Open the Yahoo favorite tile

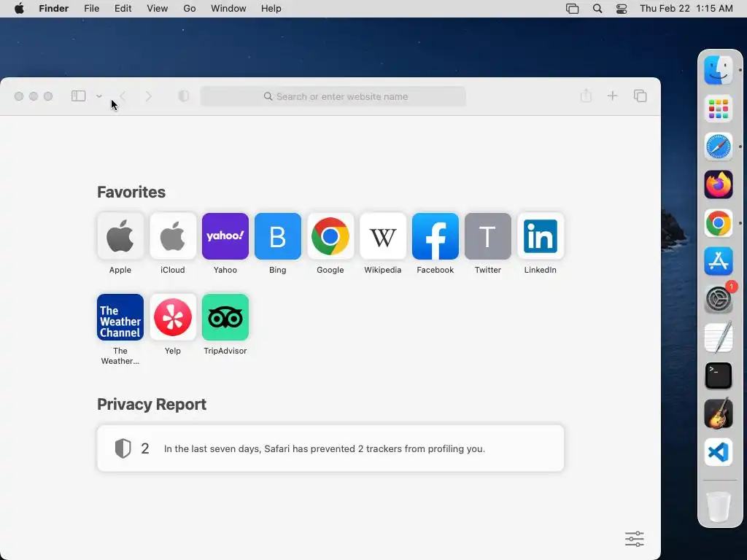pyautogui.click(x=225, y=236)
